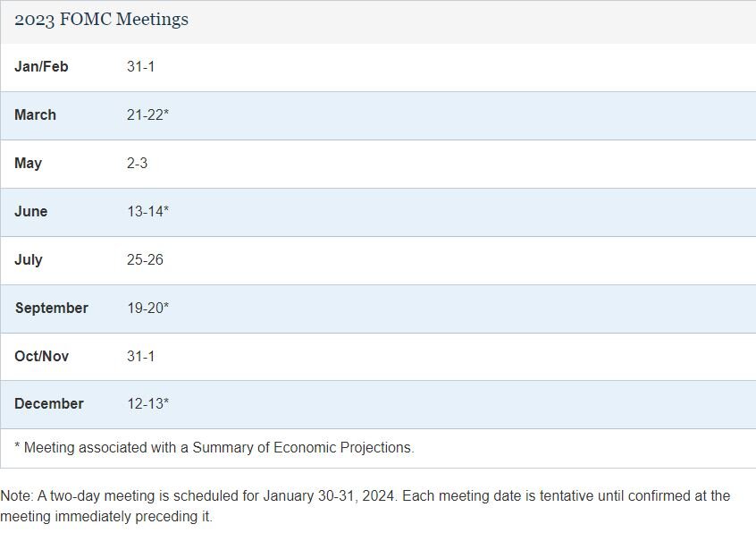Select the June 13-14* meeting date
This screenshot has height=541, width=756.
coord(147,212)
